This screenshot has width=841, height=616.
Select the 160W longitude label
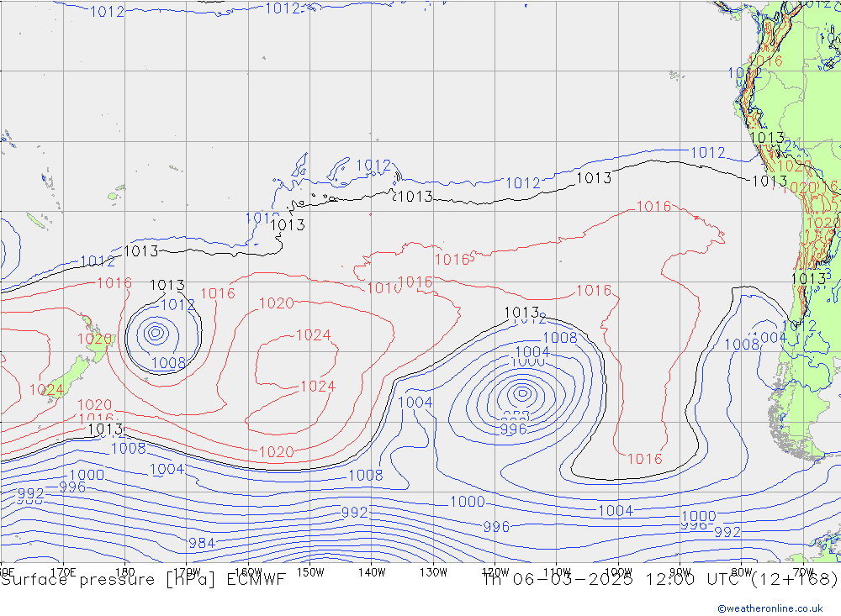pyautogui.click(x=248, y=572)
